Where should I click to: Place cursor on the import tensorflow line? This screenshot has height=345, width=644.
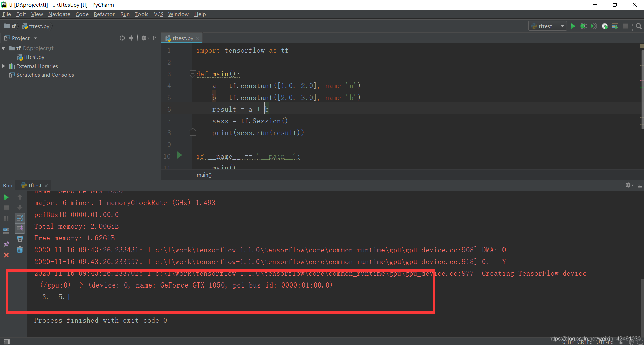point(242,50)
